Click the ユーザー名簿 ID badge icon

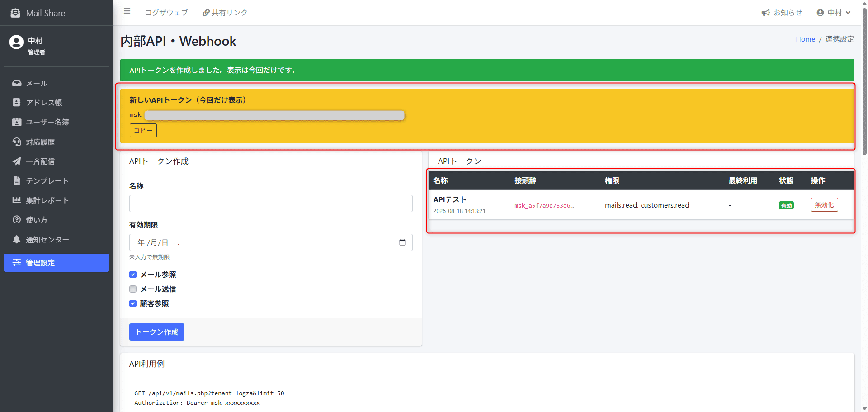17,122
